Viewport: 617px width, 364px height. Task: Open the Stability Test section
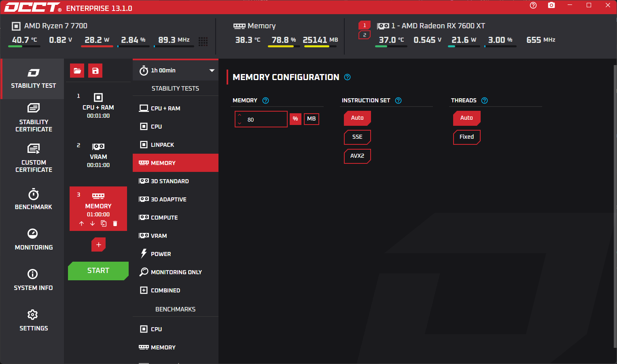tap(33, 79)
